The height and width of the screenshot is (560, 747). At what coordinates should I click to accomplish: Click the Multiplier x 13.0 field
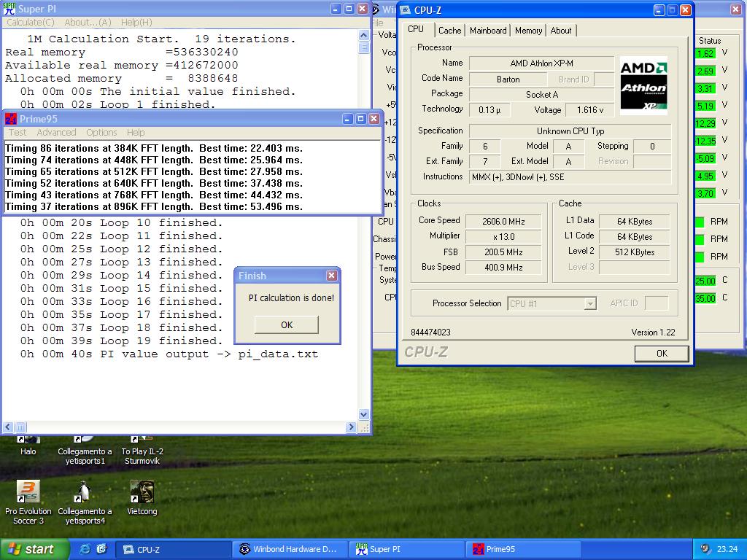pos(503,237)
